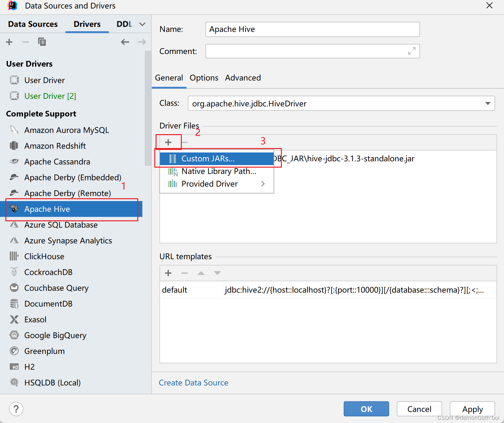504x423 pixels.
Task: Expand hidden tabs chevron next to DDL
Action: (x=142, y=24)
